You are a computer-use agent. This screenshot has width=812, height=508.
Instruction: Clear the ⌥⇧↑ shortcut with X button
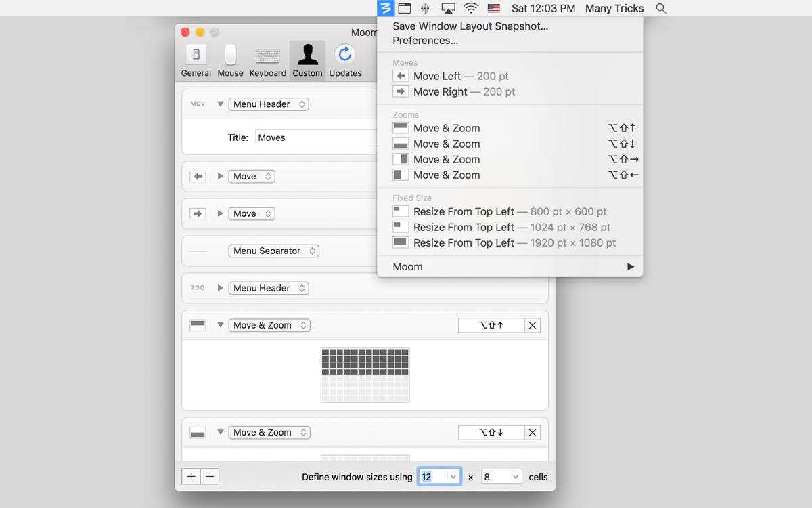tap(533, 325)
